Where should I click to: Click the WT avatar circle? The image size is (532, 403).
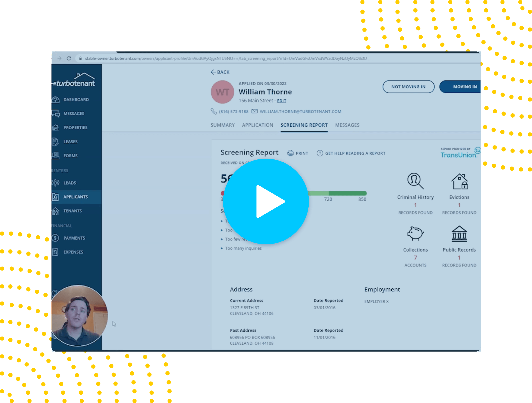pyautogui.click(x=222, y=92)
